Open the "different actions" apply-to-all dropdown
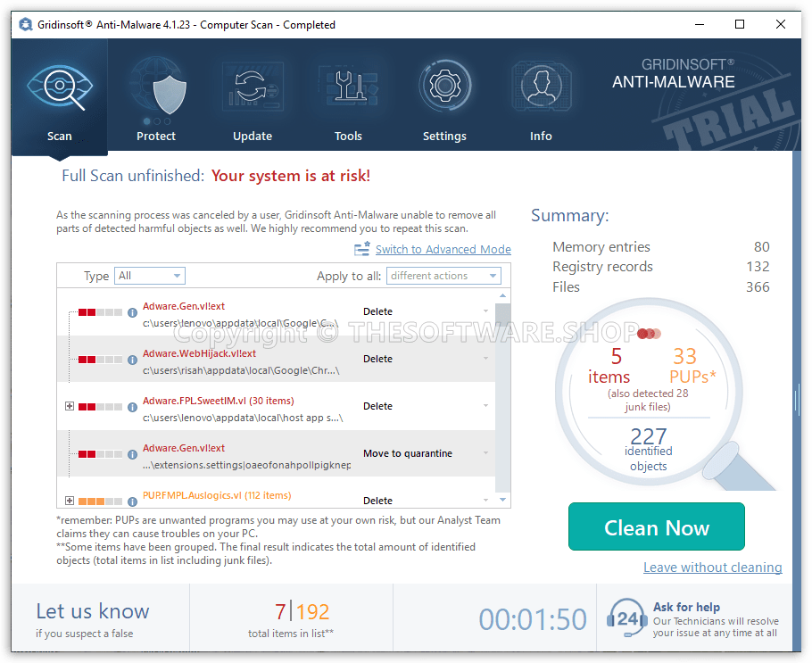812x663 pixels. point(443,276)
